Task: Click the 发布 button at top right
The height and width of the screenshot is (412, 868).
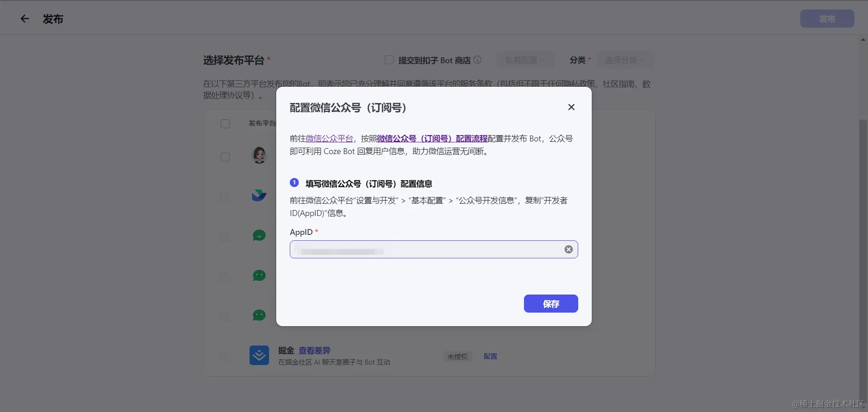Action: point(827,19)
